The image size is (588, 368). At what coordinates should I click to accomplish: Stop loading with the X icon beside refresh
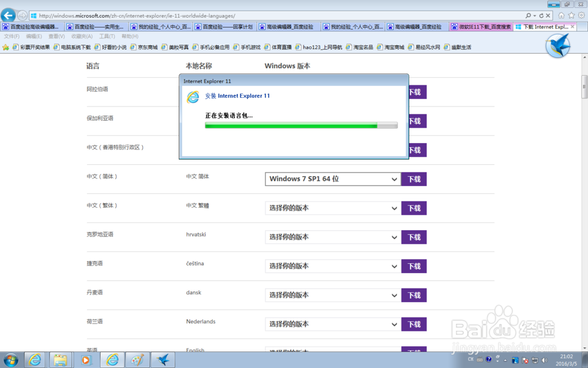pos(548,16)
